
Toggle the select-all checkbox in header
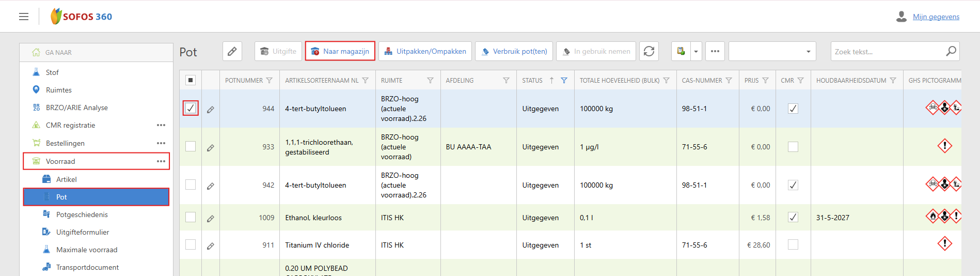(x=191, y=80)
